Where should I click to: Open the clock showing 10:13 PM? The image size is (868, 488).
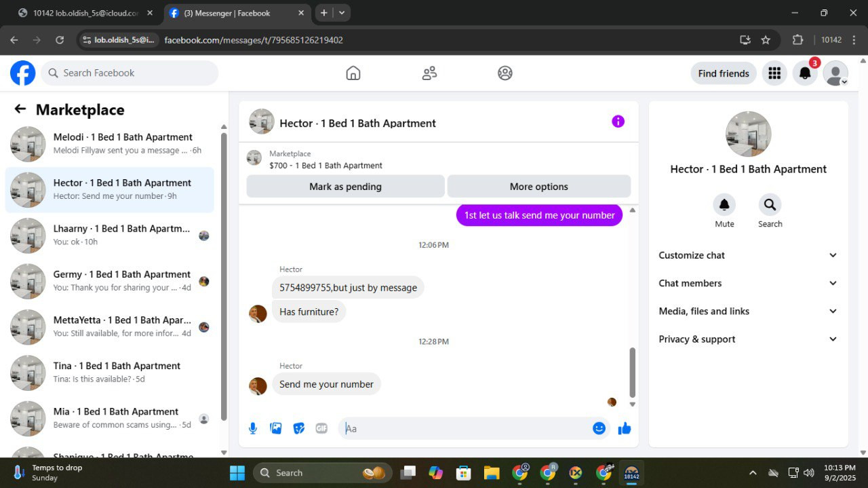[840, 472]
